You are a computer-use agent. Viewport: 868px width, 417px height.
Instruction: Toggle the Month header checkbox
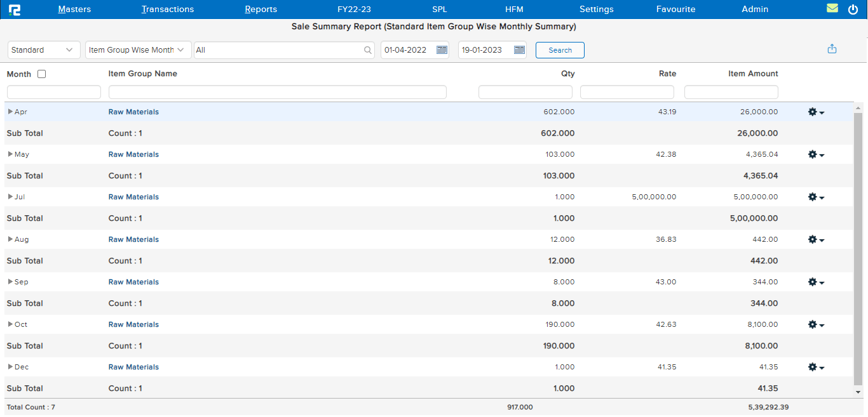pyautogui.click(x=42, y=74)
